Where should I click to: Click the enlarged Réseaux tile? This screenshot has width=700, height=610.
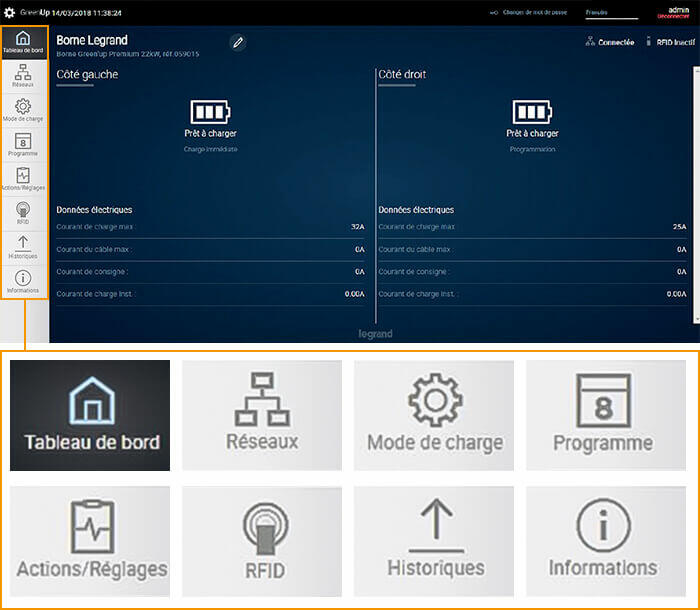pyautogui.click(x=262, y=415)
